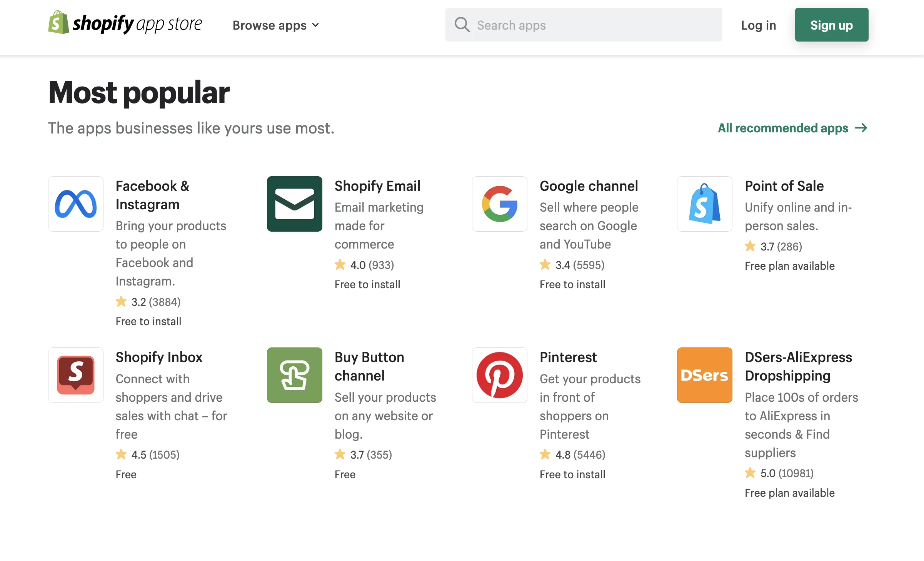Open the Facebook & Instagram Meta icon

[76, 204]
